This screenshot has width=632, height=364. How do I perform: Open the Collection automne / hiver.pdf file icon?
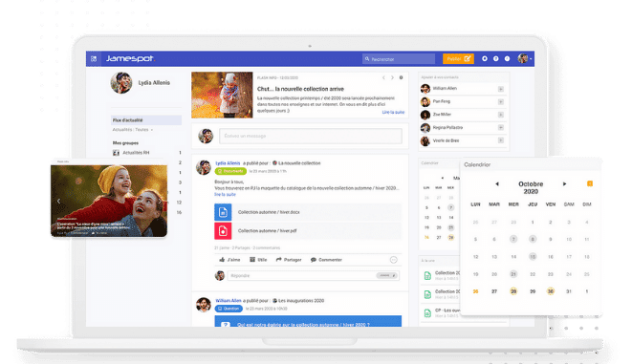223,230
